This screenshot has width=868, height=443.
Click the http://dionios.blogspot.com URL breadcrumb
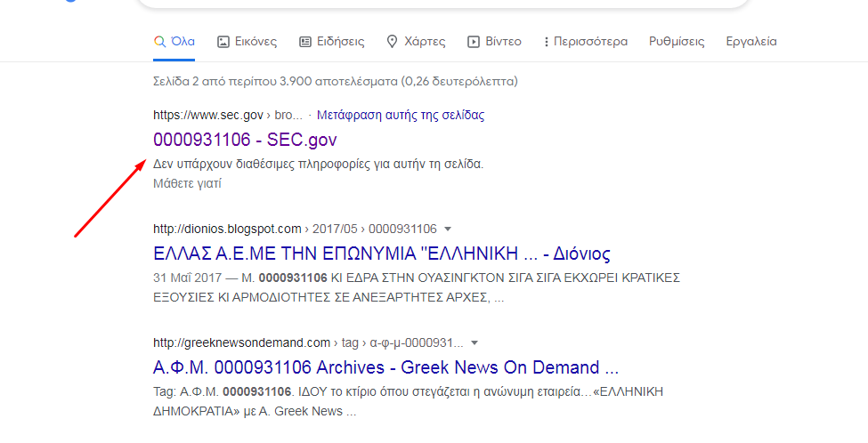(x=295, y=229)
